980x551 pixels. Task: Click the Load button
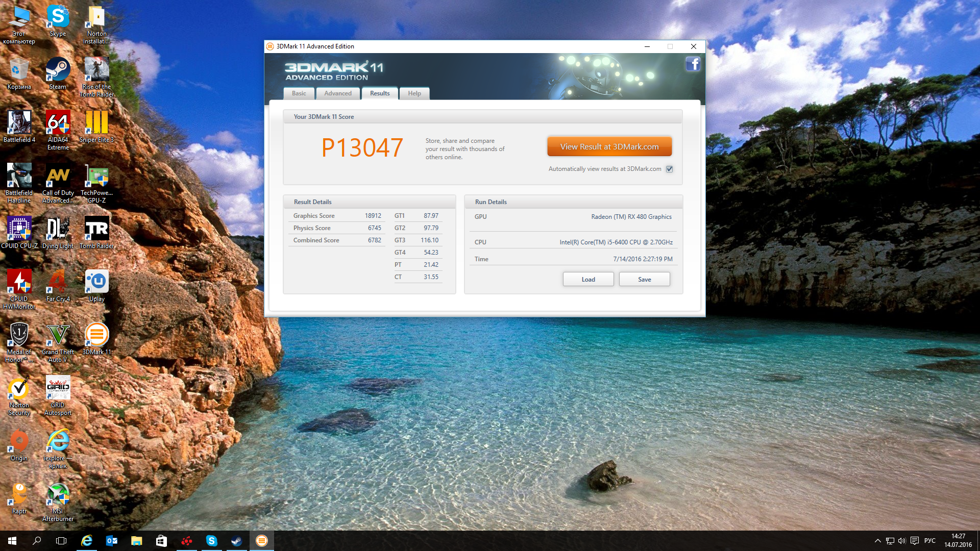[588, 280]
